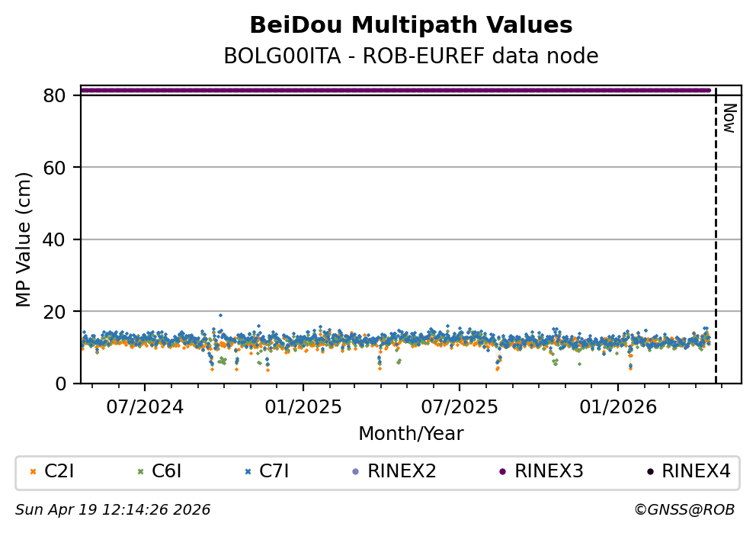
Task: Click the orange C2I legend marker
Action: [x=32, y=472]
